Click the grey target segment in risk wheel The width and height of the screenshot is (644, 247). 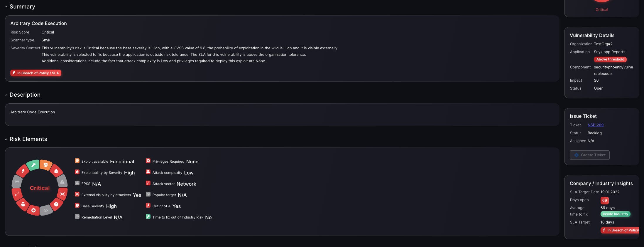[x=17, y=182]
